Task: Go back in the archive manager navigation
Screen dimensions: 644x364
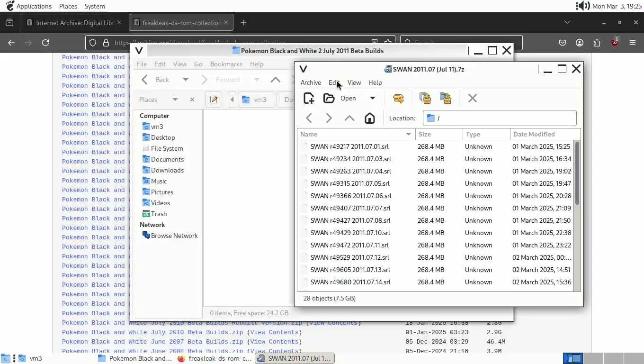Action: 309,118
